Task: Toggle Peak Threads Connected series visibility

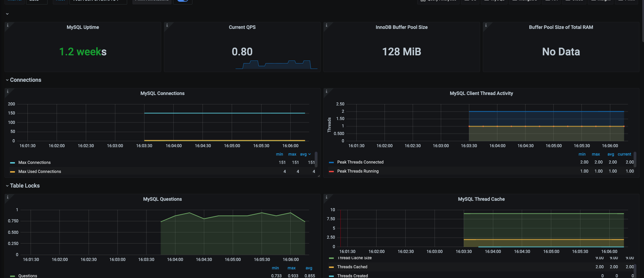Action: 360,162
